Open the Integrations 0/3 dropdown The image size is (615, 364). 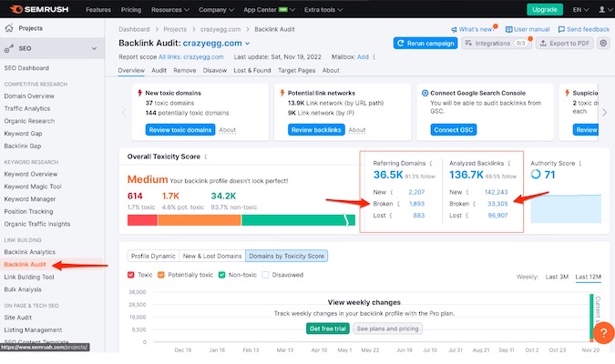497,43
